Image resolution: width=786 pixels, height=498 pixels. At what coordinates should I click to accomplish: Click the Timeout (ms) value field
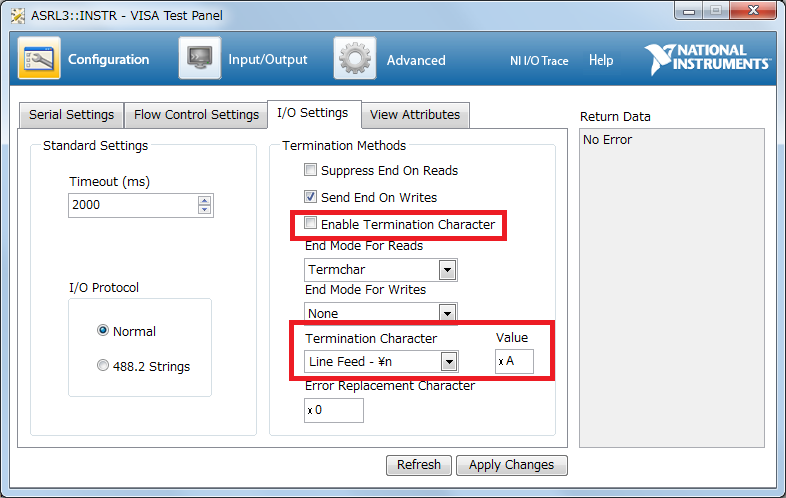tap(133, 205)
